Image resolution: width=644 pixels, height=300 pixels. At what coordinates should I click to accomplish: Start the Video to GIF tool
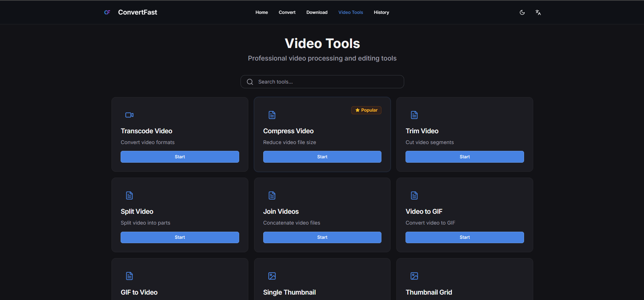coord(465,237)
